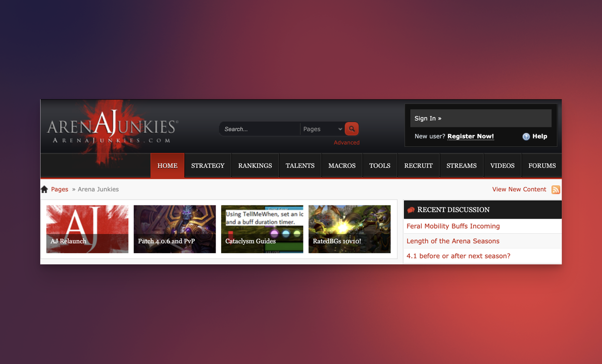Image resolution: width=602 pixels, height=364 pixels.
Task: Click the RECENT DISCUSSION header
Action: pyautogui.click(x=483, y=210)
